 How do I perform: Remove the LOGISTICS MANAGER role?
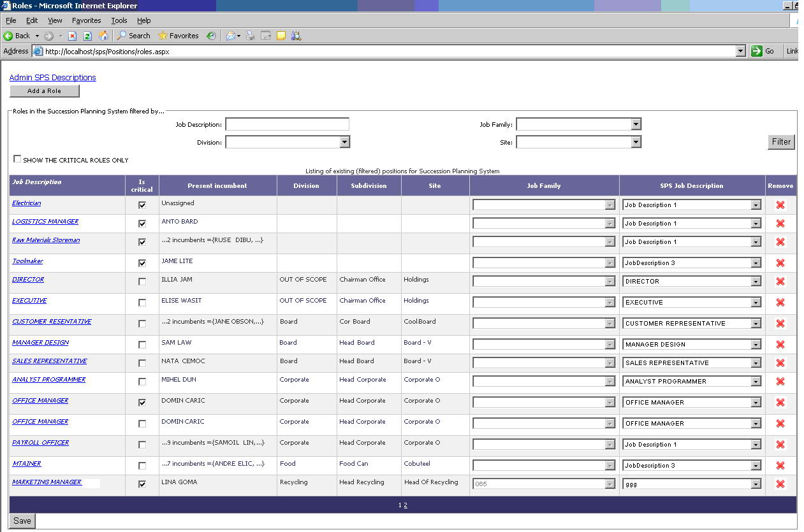(x=780, y=223)
